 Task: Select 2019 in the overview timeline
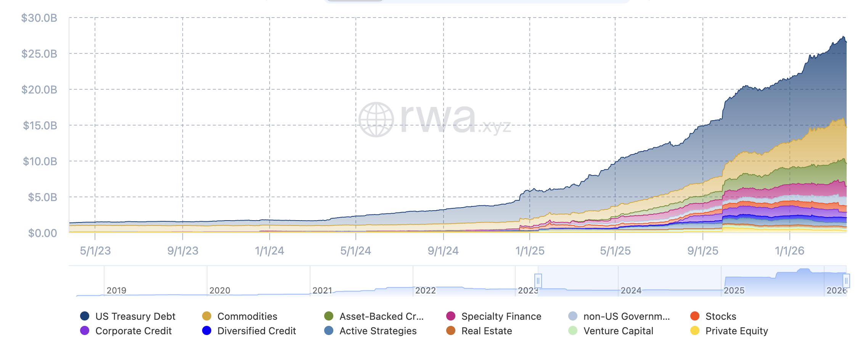click(x=116, y=290)
